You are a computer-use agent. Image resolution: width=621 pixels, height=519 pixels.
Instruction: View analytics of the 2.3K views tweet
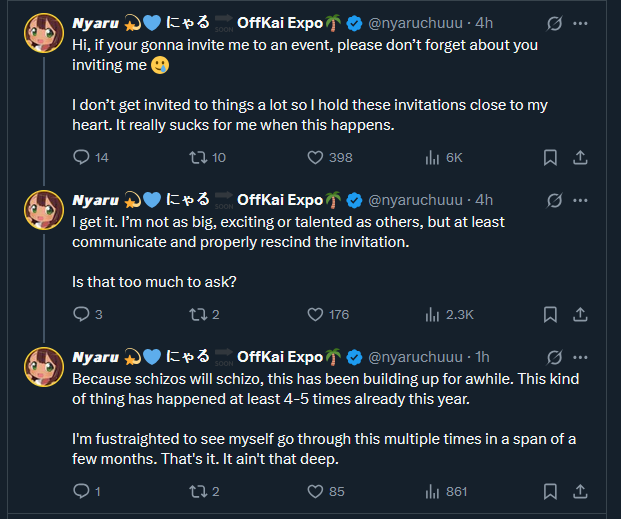click(x=433, y=314)
